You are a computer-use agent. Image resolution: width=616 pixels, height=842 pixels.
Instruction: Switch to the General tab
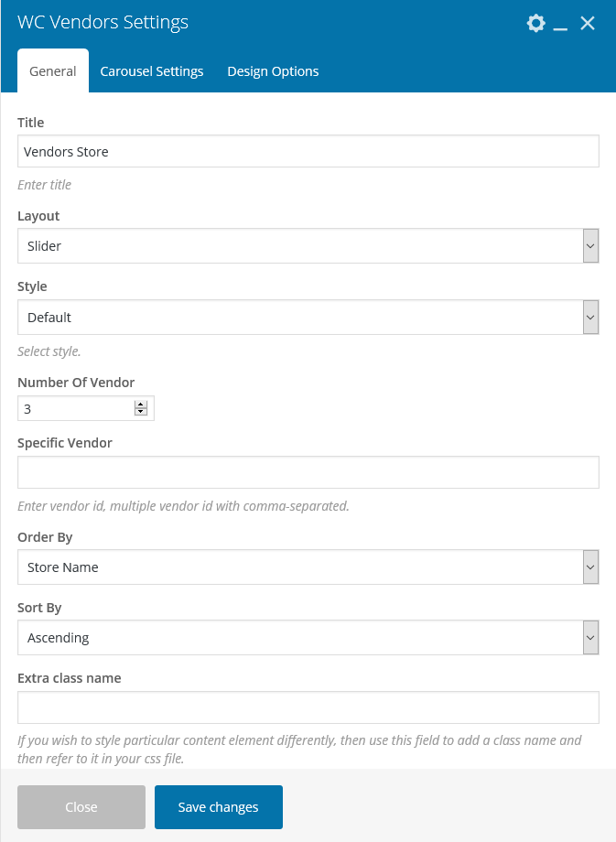click(x=53, y=71)
